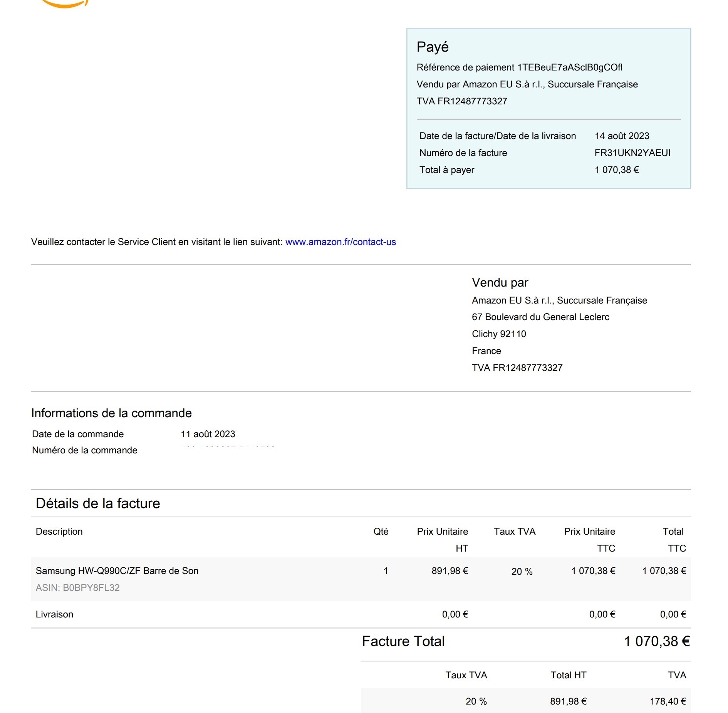Click the 891,98 € Total HT summary value
This screenshot has width=728, height=713.
569,701
